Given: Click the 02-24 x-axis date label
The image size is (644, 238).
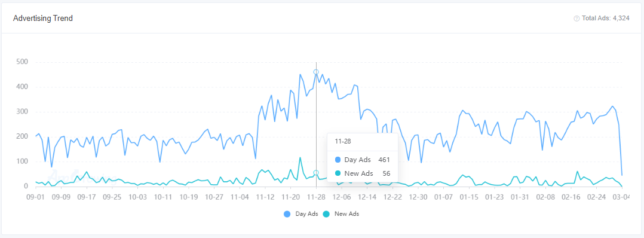Looking at the screenshot, I should tap(596, 197).
